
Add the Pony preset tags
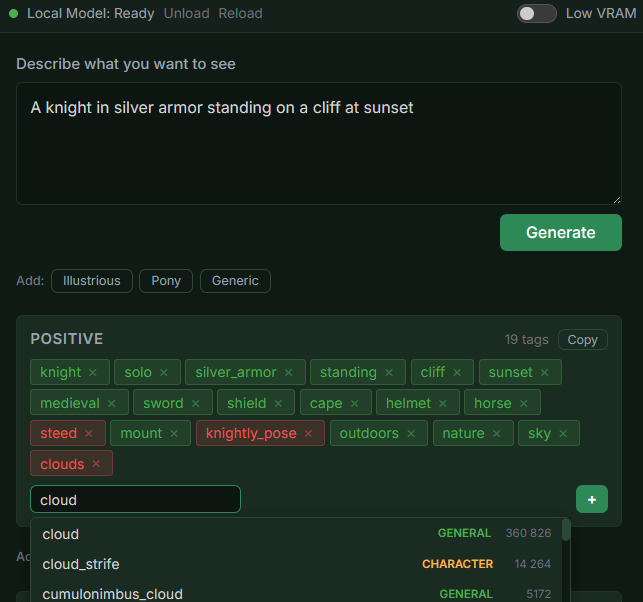[166, 281]
